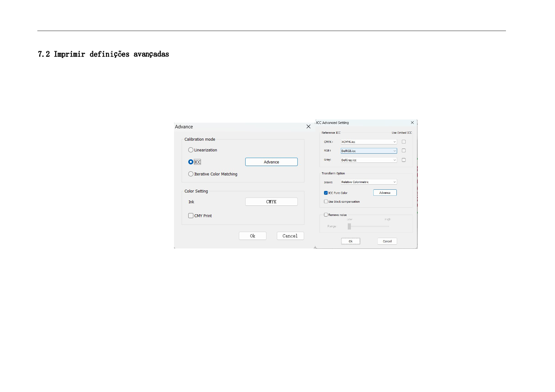Click Advance beside ICC Pure Color
The image size is (555, 392).
point(385,193)
